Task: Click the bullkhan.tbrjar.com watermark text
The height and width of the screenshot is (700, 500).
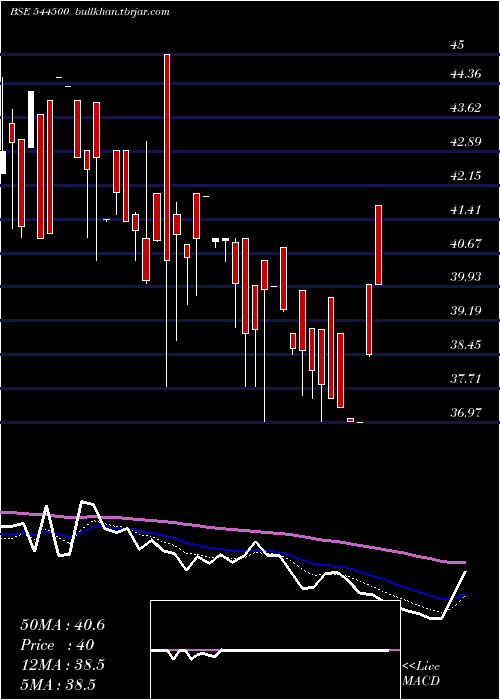Action: coord(121,12)
